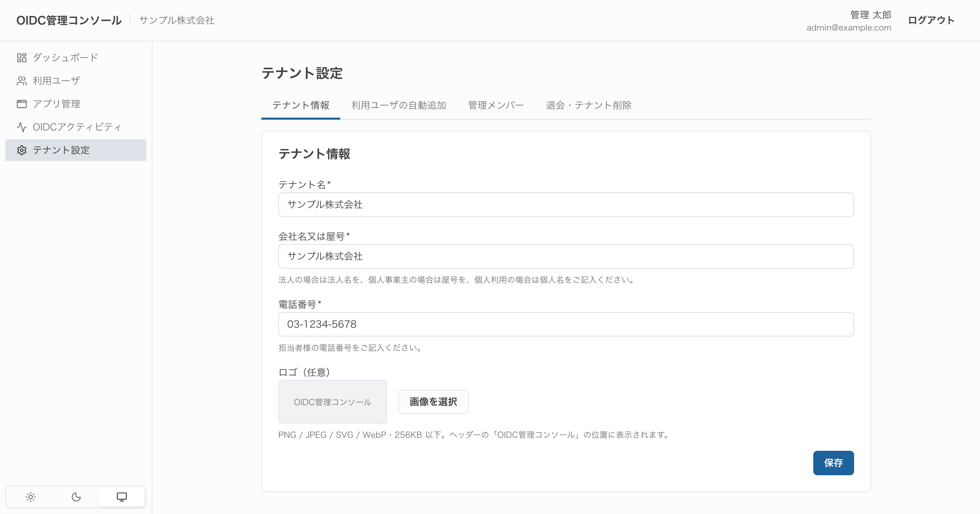Click the OIDC管理コンソール header title
Viewport: 980px width, 514px height.
69,20
